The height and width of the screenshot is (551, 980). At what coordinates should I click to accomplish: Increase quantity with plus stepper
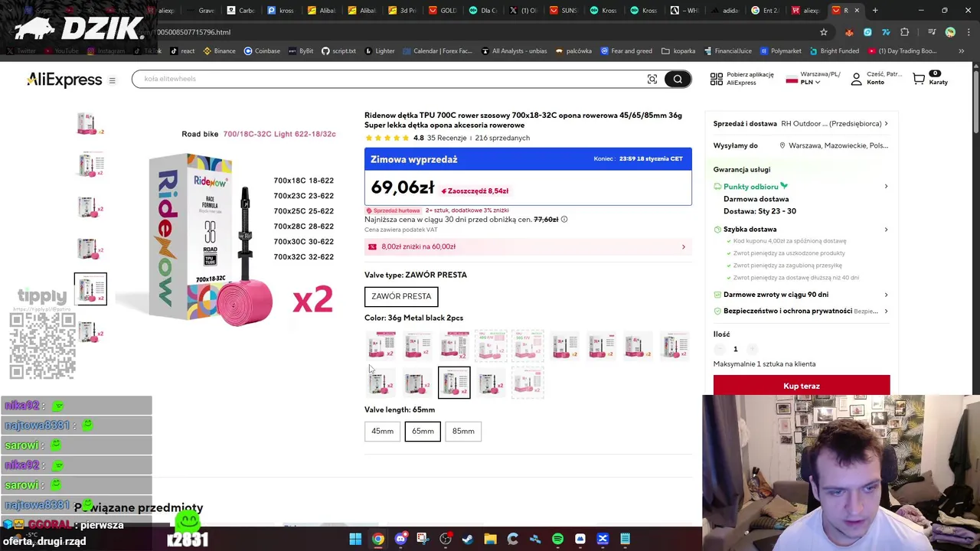752,349
